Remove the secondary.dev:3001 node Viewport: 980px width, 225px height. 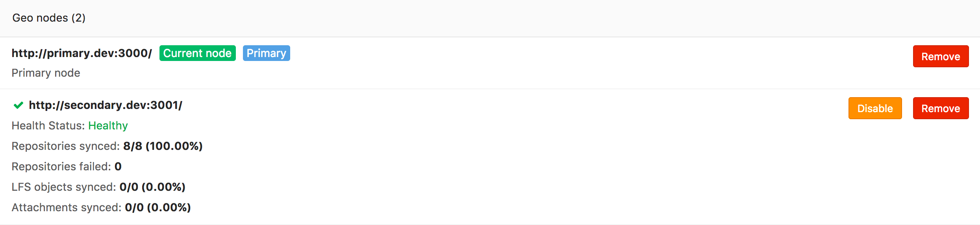(x=940, y=109)
